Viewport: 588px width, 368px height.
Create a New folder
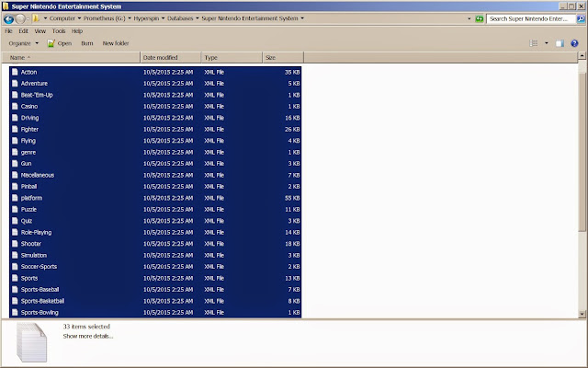(x=116, y=43)
